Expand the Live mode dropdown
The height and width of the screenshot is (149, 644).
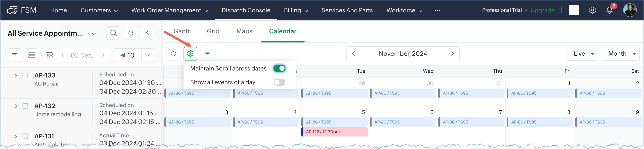(582, 54)
